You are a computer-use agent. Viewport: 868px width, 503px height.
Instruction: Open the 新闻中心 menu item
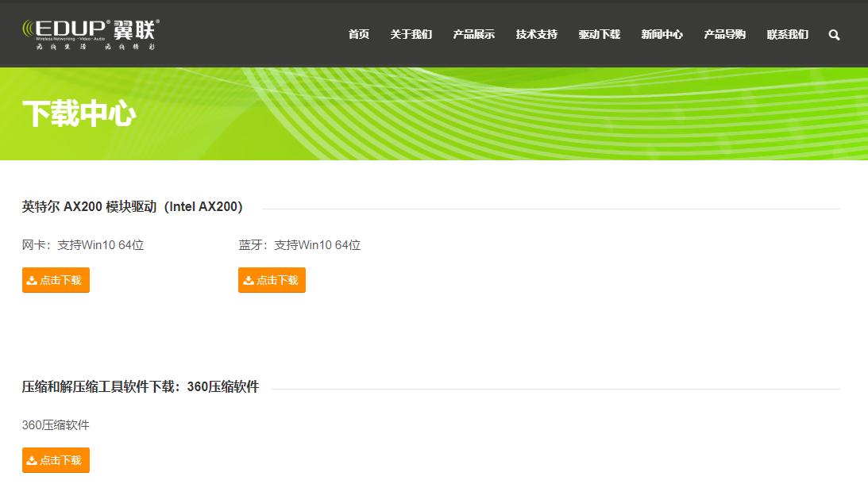coord(662,34)
